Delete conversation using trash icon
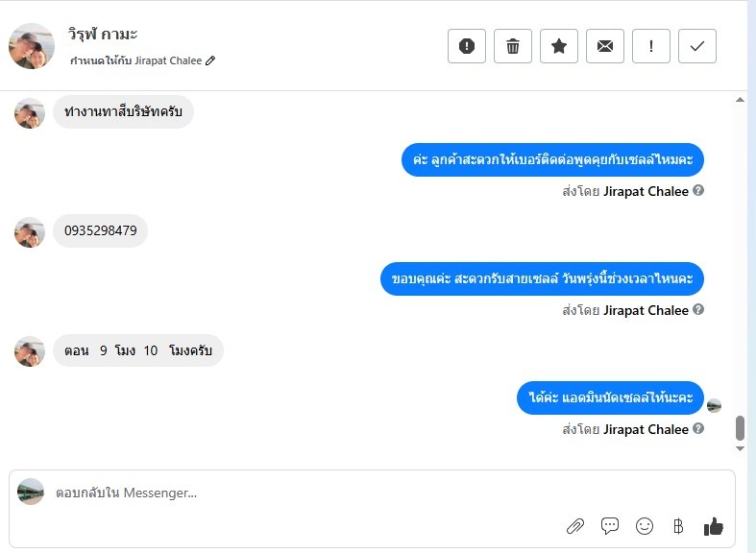Screen dimensions: 756x553 [513, 46]
